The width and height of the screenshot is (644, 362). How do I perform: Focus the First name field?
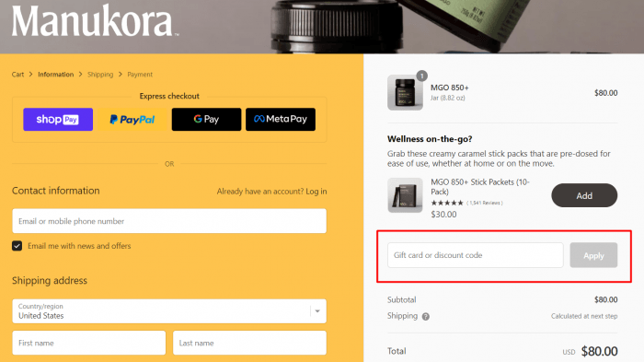point(88,343)
